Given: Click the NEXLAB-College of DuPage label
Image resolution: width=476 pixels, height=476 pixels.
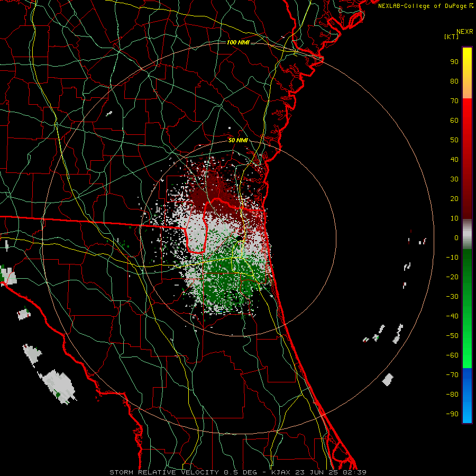Looking at the screenshot, I should (x=425, y=6).
